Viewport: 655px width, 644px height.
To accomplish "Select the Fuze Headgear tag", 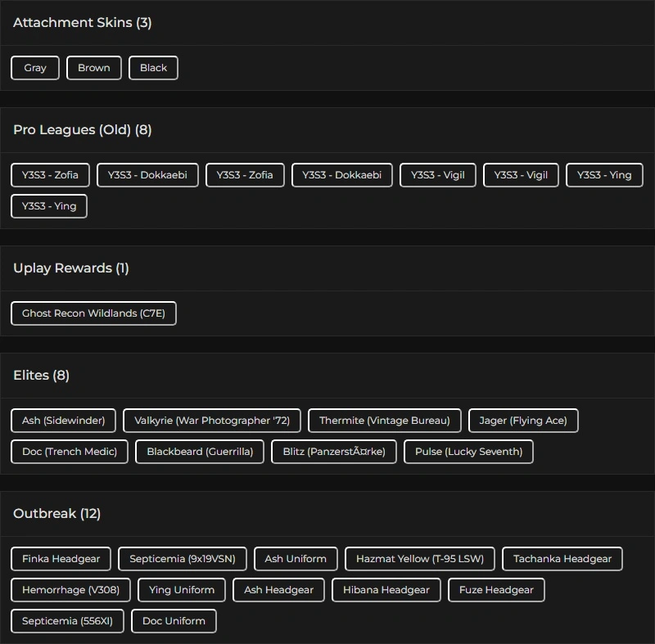I will [496, 590].
